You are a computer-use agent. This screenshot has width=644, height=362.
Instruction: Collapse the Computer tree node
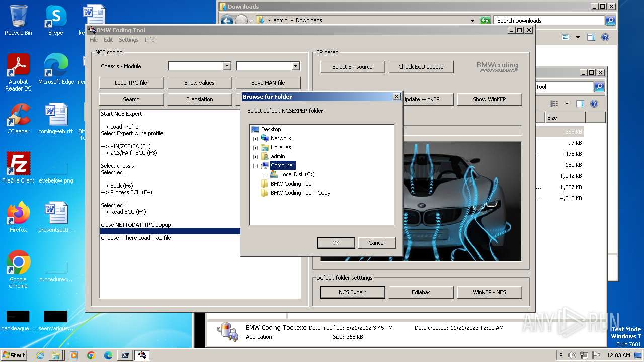(255, 166)
